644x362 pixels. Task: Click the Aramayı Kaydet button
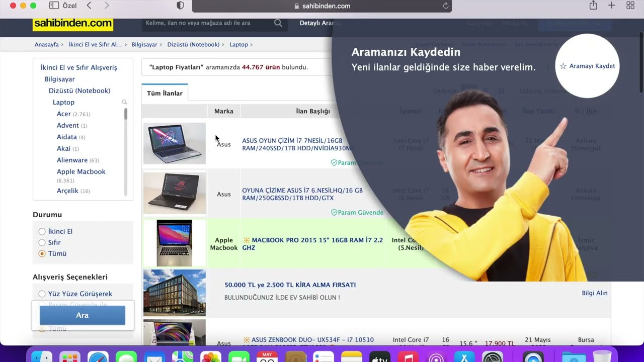pyautogui.click(x=587, y=66)
